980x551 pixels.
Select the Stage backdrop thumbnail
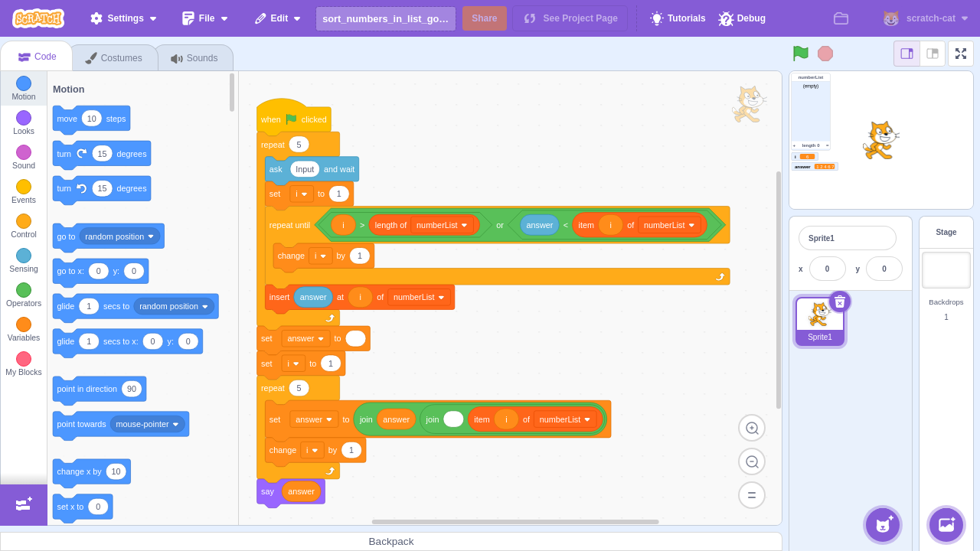click(946, 270)
